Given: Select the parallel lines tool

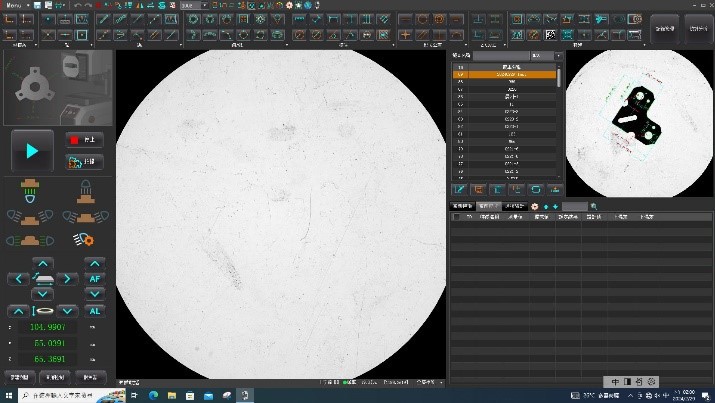Looking at the screenshot, I should point(154,35).
